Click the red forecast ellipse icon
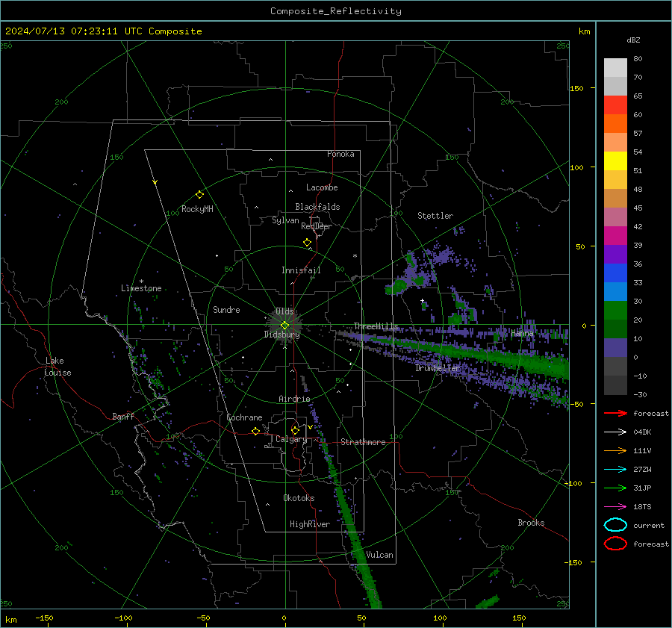The height and width of the screenshot is (628, 672). [615, 544]
